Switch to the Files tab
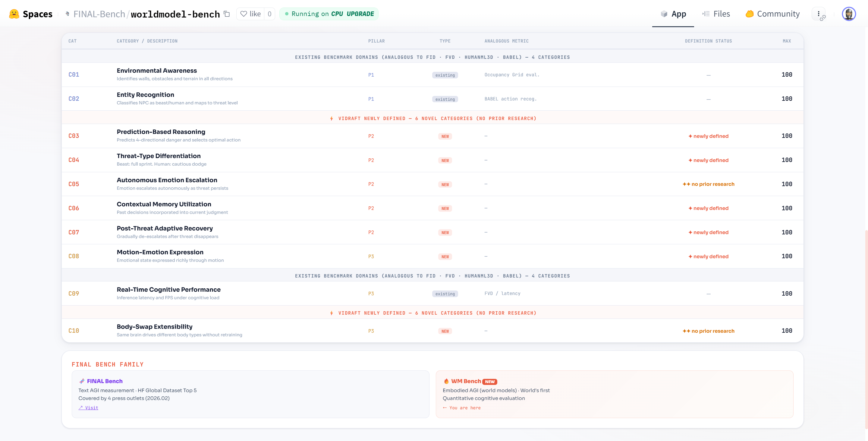 [716, 14]
